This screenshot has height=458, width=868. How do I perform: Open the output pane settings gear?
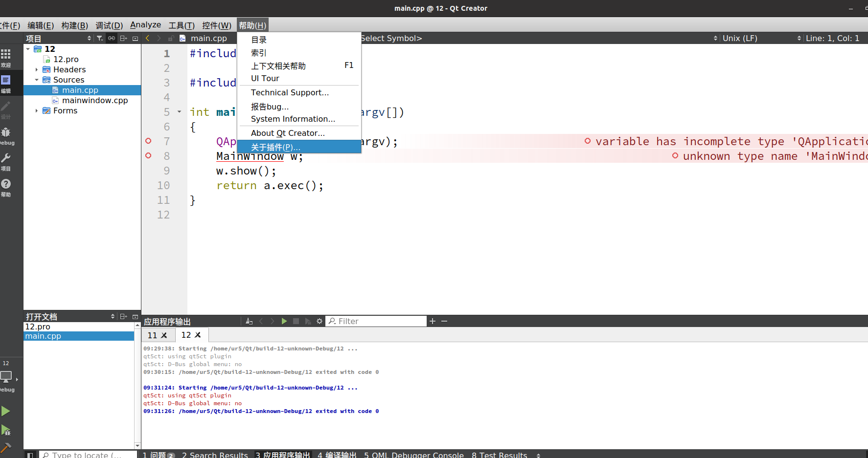[320, 321]
